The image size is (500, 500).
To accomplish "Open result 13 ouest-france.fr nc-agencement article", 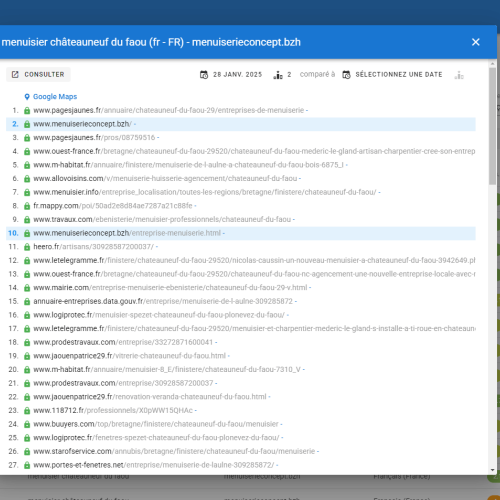I will [x=254, y=274].
